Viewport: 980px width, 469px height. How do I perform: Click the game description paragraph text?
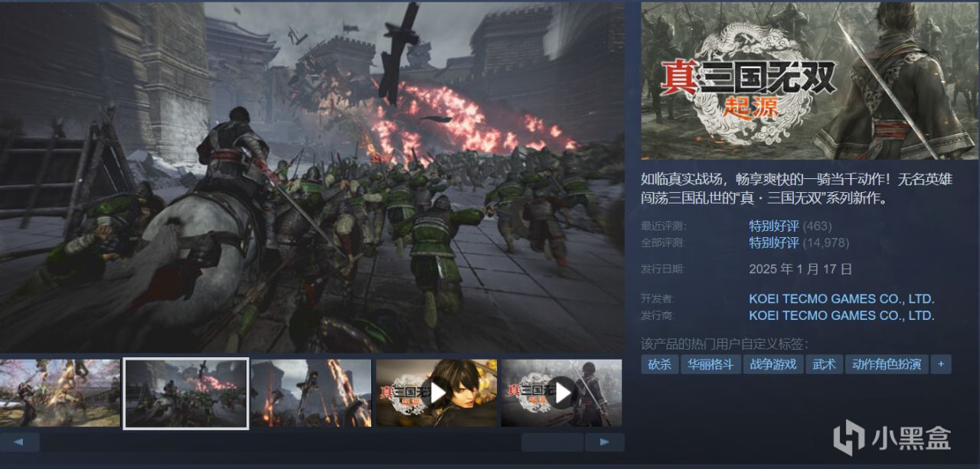coord(797,189)
